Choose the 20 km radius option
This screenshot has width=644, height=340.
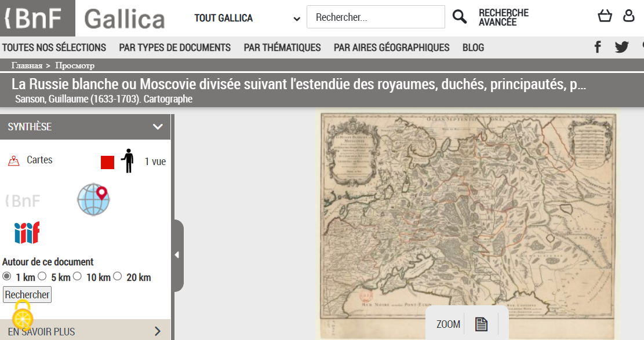pyautogui.click(x=118, y=276)
